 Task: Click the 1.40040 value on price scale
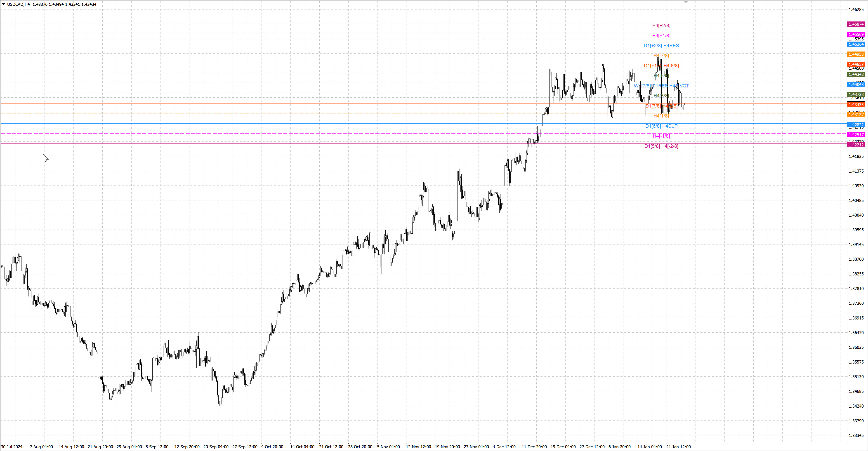(856, 215)
